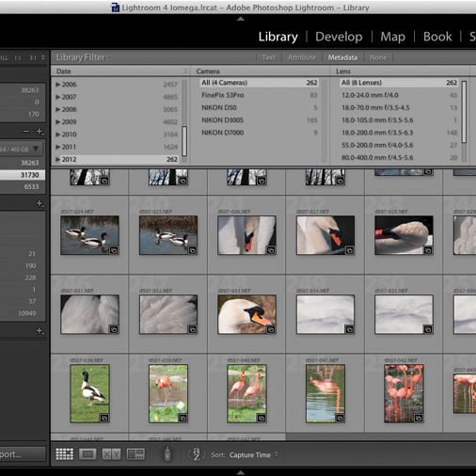Filter by 18.0-105.0 mm f/3.5-5.6 lens
This screenshot has width=476, height=476.
(x=399, y=120)
